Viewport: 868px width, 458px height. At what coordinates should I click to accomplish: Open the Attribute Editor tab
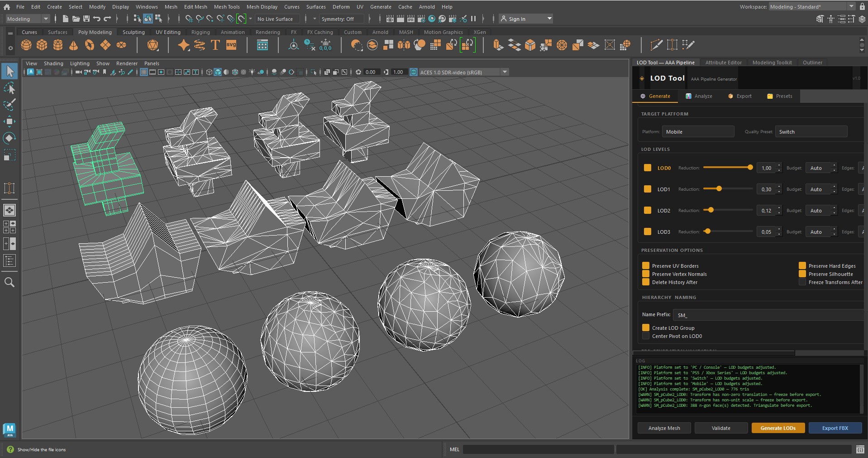pos(723,63)
